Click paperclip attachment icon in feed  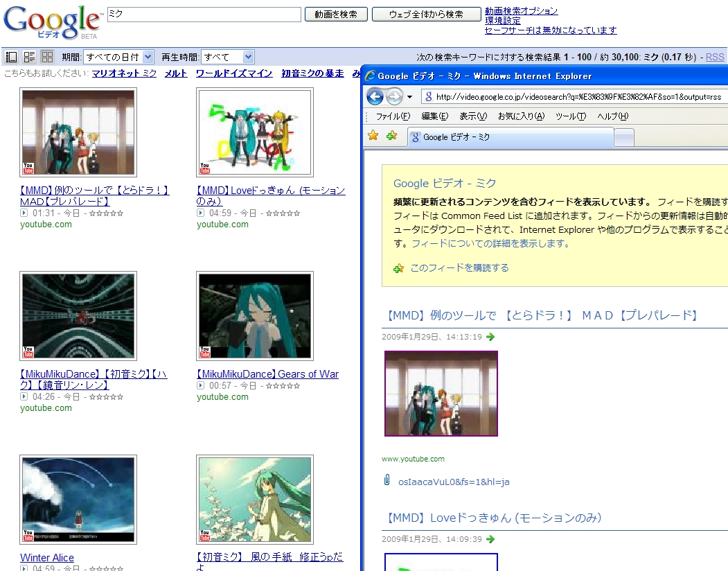coord(387,480)
